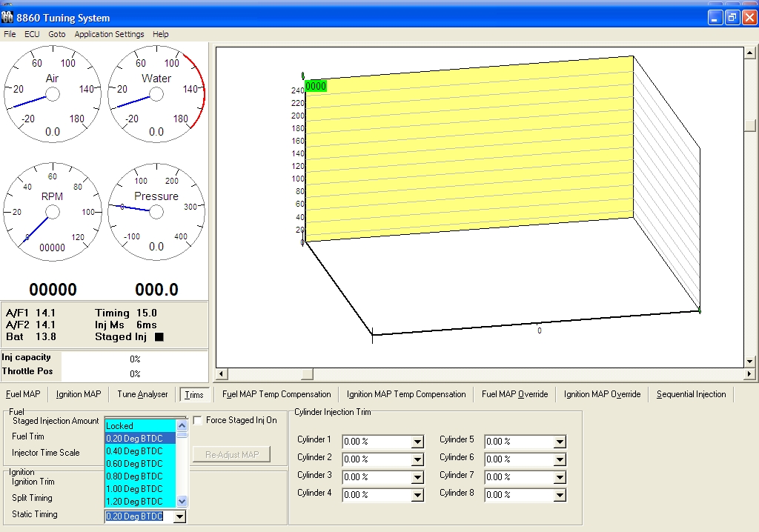759x532 pixels.
Task: Click the Staged Inj black indicator square
Action: [x=159, y=337]
